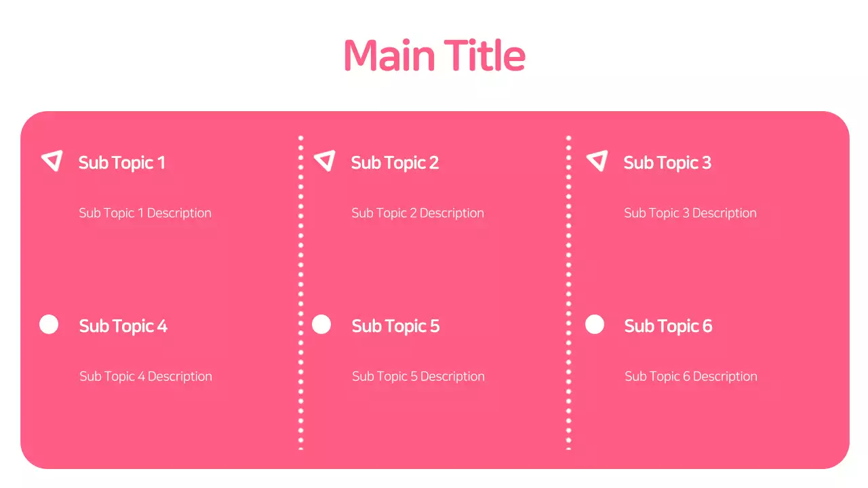Viewport: 868px width, 488px height.
Task: Select the Sub Topic 5 Description text
Action: (x=418, y=376)
